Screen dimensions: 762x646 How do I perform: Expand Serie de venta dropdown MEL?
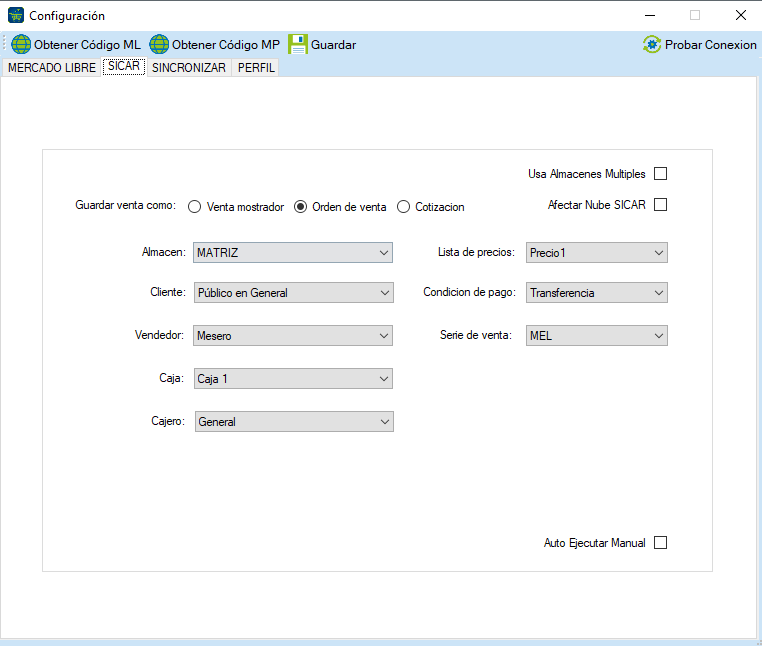point(597,335)
